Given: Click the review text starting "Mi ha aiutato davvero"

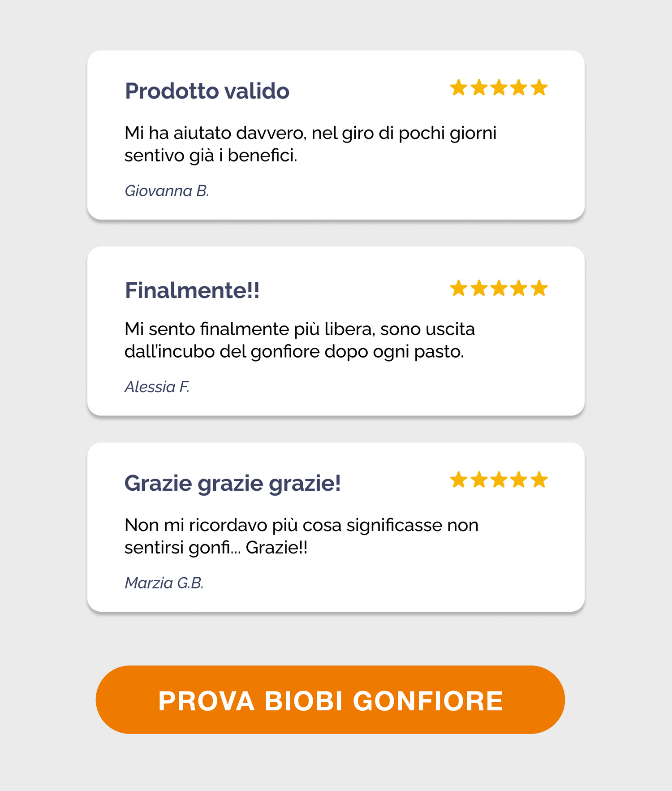Looking at the screenshot, I should tap(310, 144).
